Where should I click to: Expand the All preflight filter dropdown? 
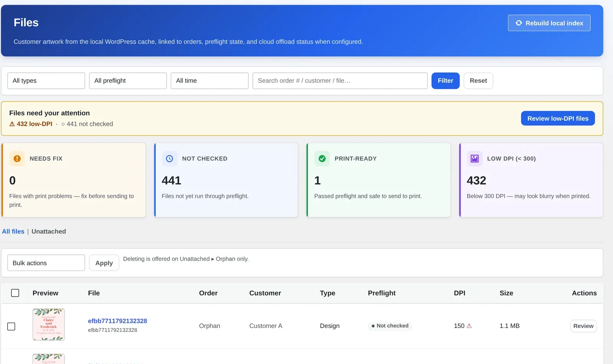click(x=128, y=81)
